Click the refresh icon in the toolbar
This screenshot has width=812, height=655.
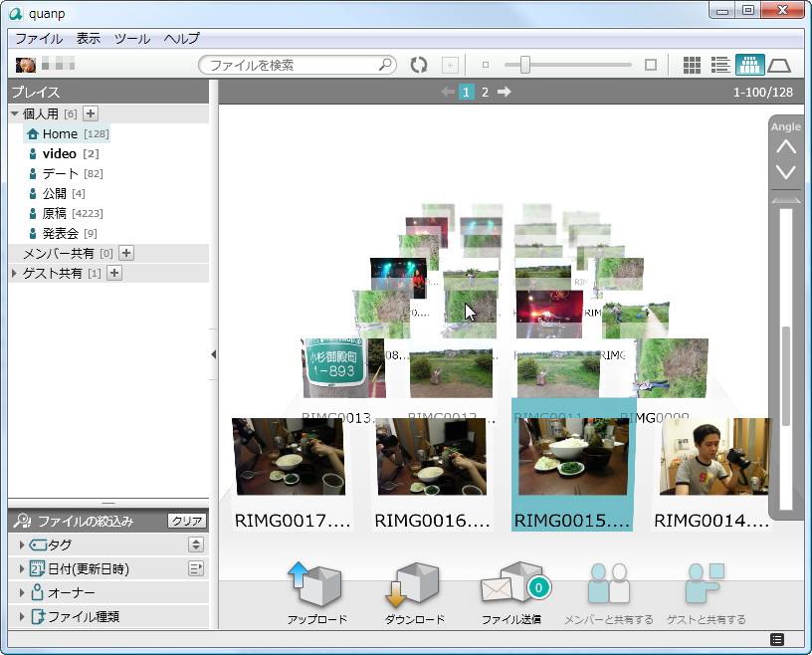coord(418,65)
